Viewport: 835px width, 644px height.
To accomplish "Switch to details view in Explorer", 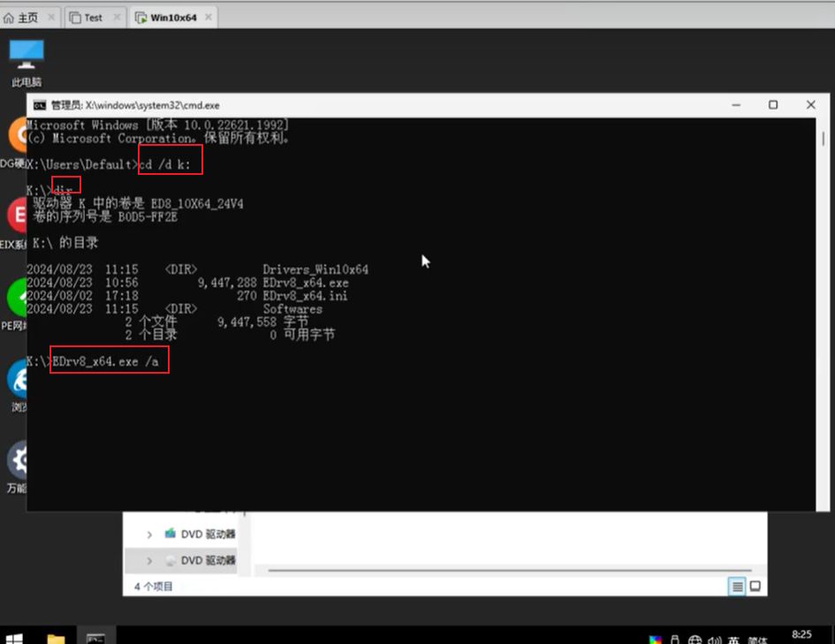I will pyautogui.click(x=737, y=587).
